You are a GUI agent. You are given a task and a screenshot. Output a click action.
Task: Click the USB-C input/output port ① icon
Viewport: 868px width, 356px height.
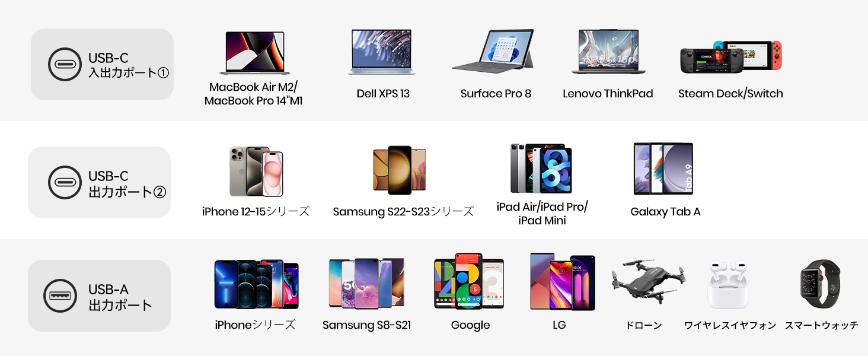[65, 64]
